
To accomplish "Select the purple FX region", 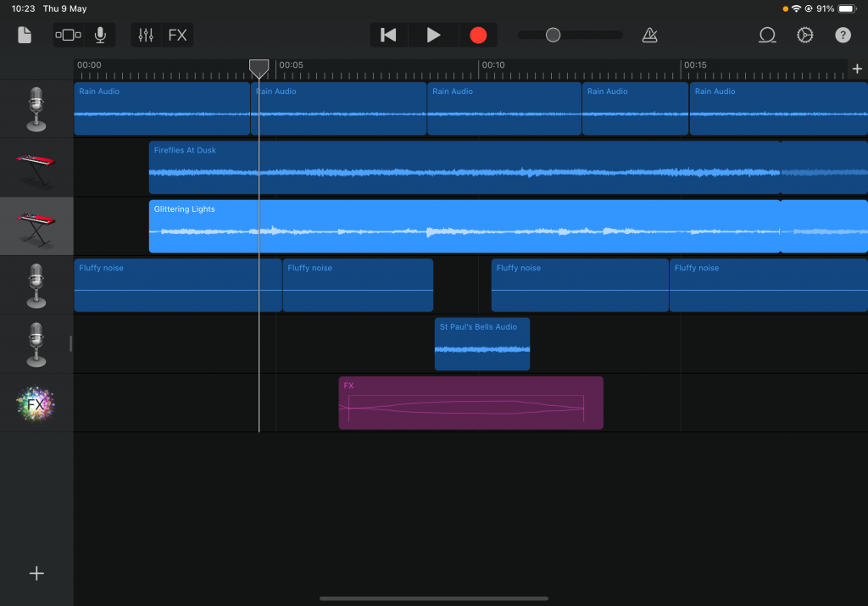I will pyautogui.click(x=471, y=403).
